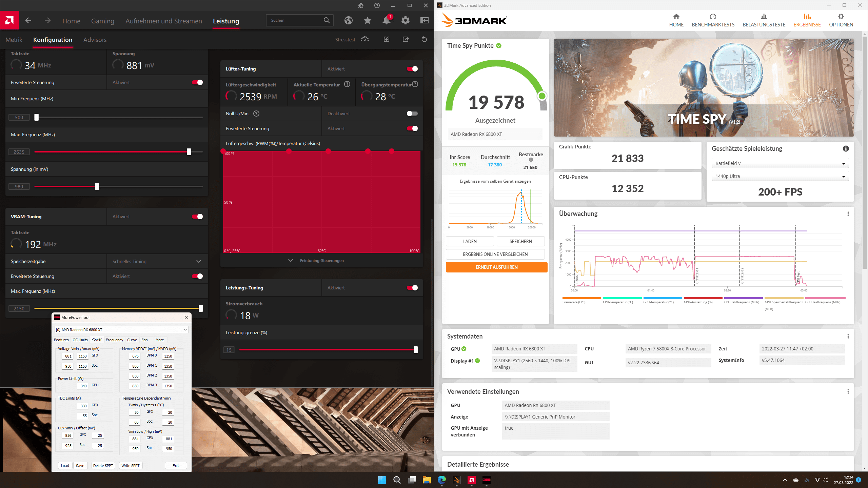Toggle Lüfter-Tuning switch
Image resolution: width=868 pixels, height=488 pixels.
[412, 69]
